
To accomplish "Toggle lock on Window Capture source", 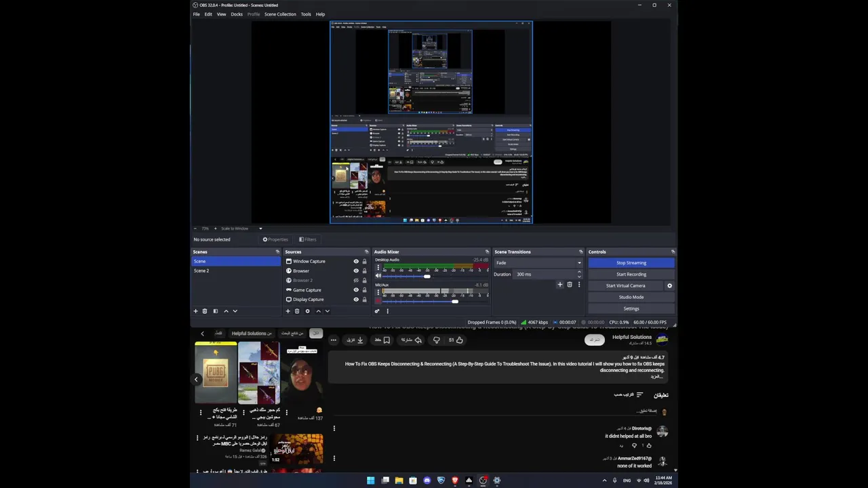I will coord(364,261).
